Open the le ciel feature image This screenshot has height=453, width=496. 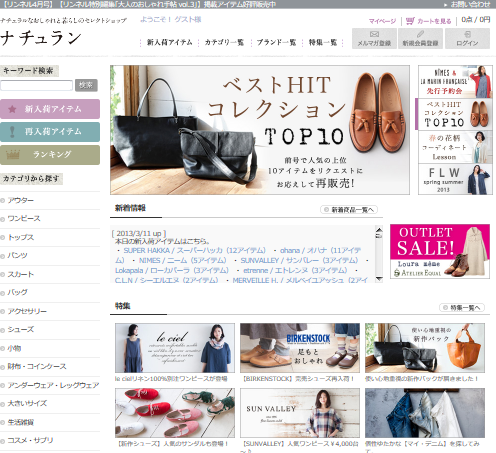(x=175, y=348)
